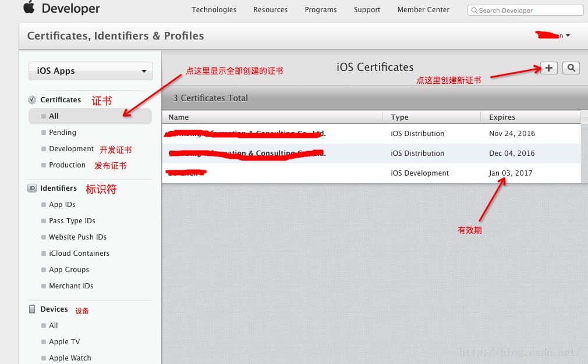This screenshot has height=364, width=588.
Task: Show Pending certificates
Action: coord(62,132)
